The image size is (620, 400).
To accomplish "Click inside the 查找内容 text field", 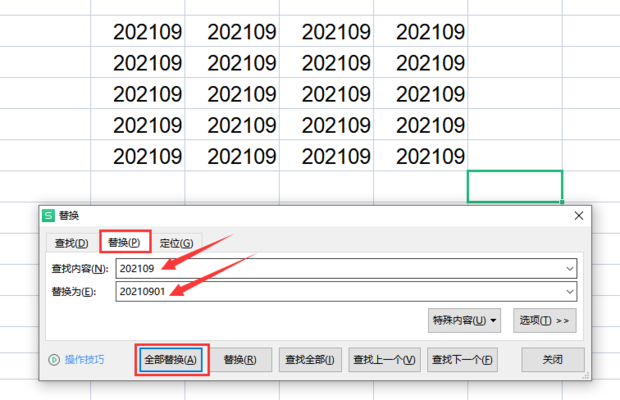I will point(340,268).
